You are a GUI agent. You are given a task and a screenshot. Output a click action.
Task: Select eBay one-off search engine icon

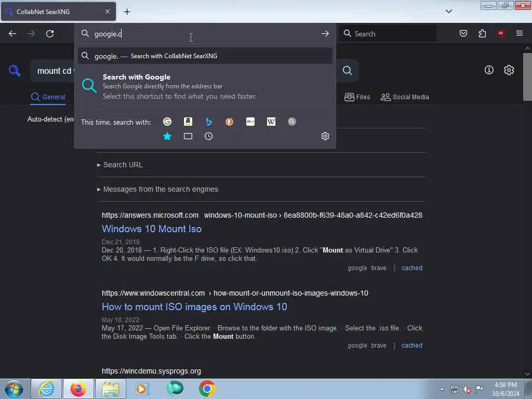tap(250, 122)
